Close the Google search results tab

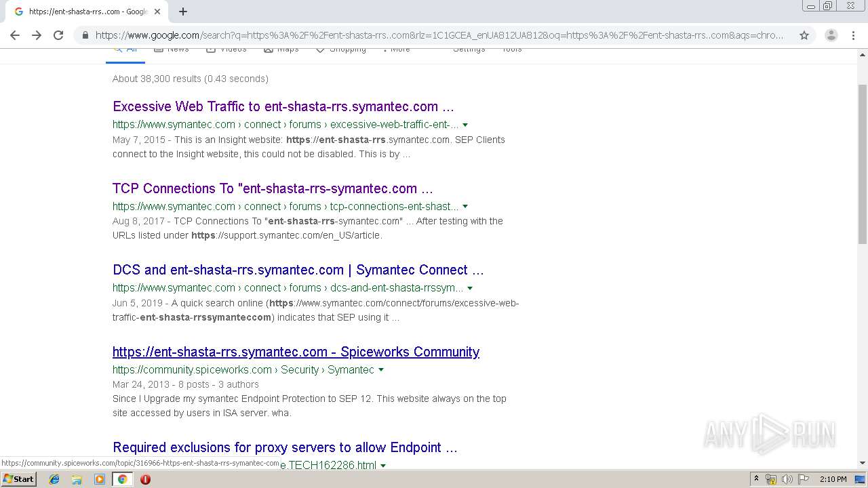click(157, 12)
